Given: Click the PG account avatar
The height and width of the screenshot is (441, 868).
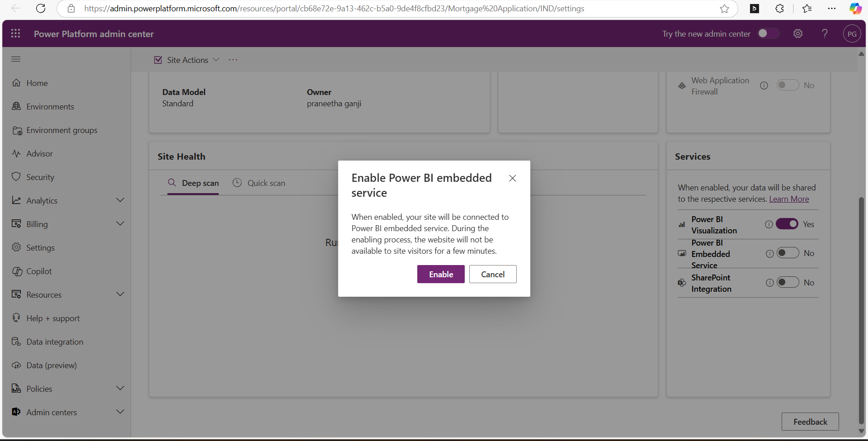Looking at the screenshot, I should [x=852, y=34].
